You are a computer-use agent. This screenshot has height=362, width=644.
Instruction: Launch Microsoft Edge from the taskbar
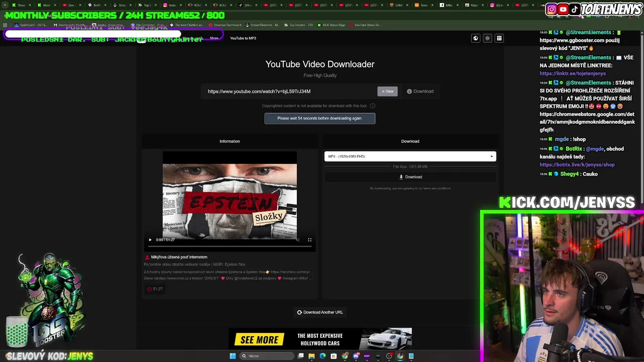(323, 356)
